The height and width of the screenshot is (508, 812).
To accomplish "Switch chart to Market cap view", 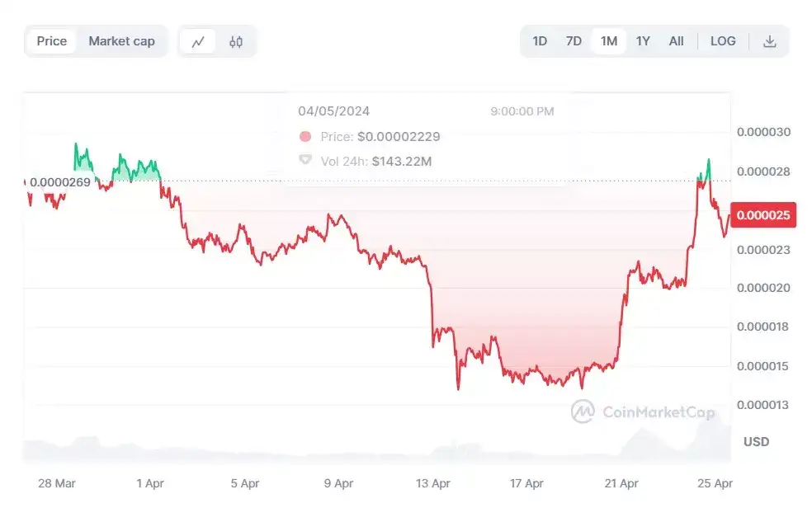I will (x=121, y=41).
